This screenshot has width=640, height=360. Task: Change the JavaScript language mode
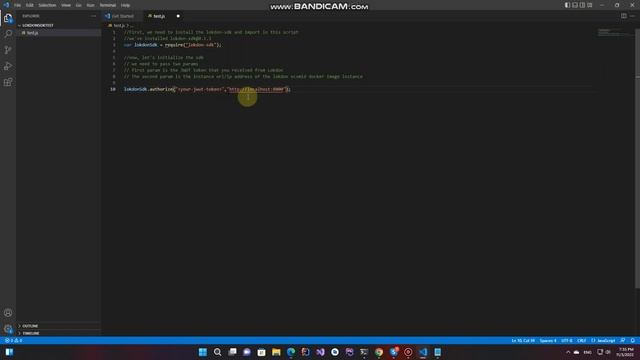603,340
